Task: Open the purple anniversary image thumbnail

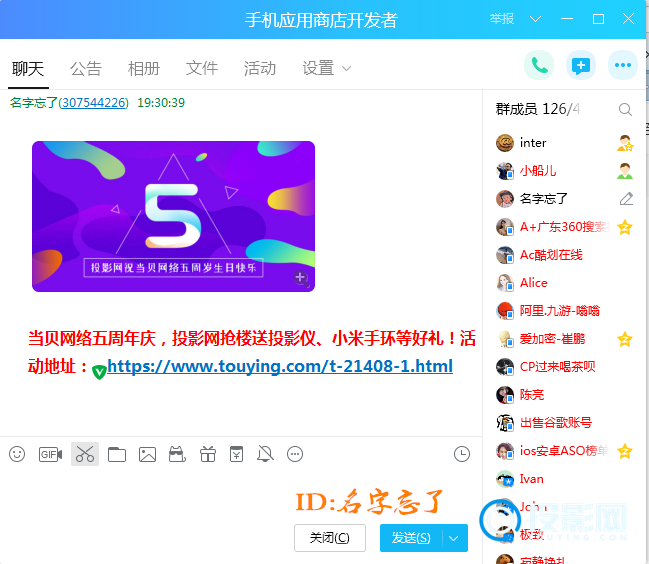Action: (173, 216)
